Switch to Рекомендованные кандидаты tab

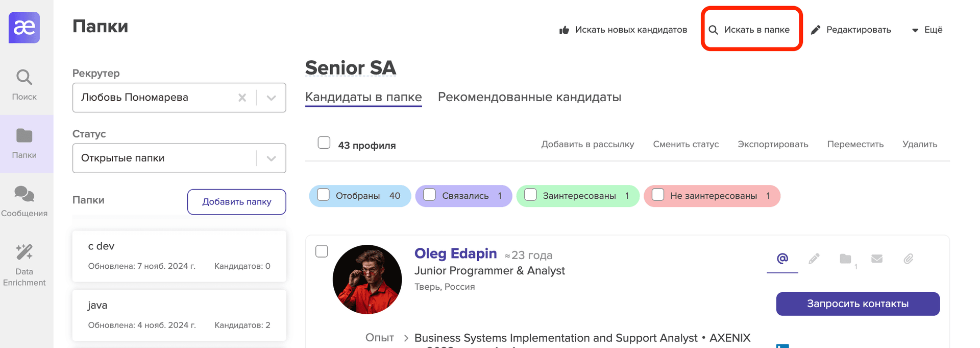[x=529, y=97]
